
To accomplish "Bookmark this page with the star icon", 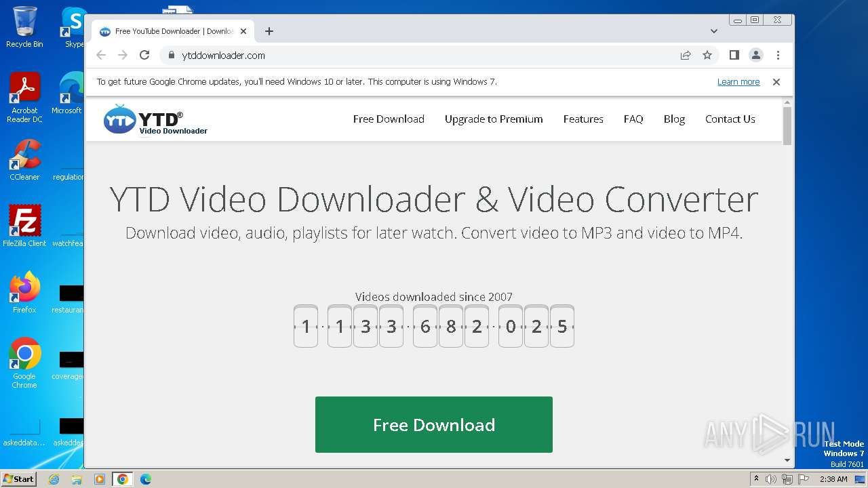I will click(707, 56).
